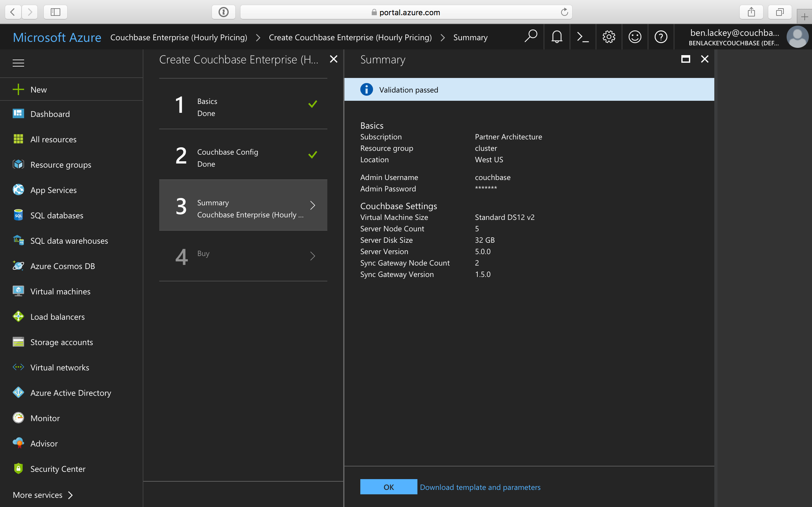Open the portal settings gear

[609, 37]
